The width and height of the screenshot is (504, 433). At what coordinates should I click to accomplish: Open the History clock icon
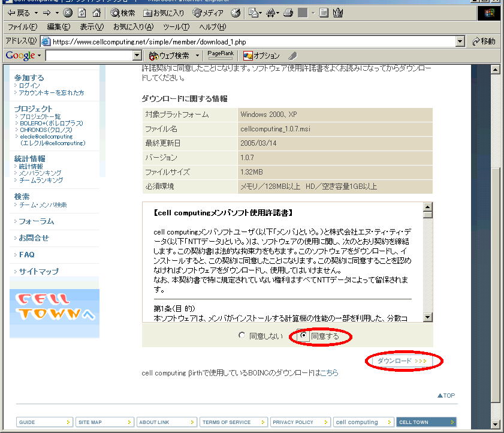pyautogui.click(x=236, y=13)
